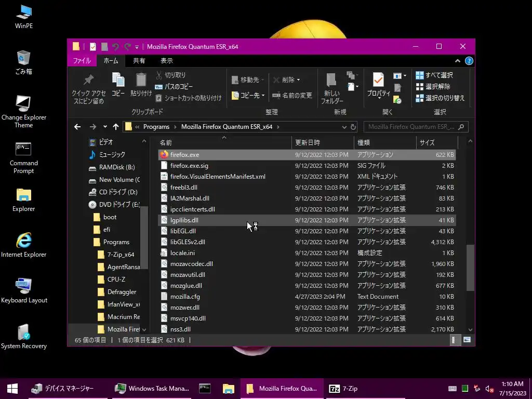
Task: Go back with the back arrow
Action: [x=77, y=127]
